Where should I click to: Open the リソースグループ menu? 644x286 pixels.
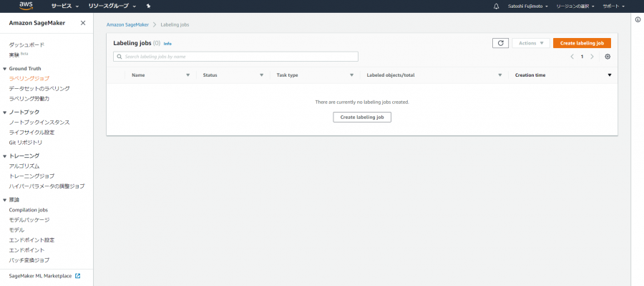(112, 6)
